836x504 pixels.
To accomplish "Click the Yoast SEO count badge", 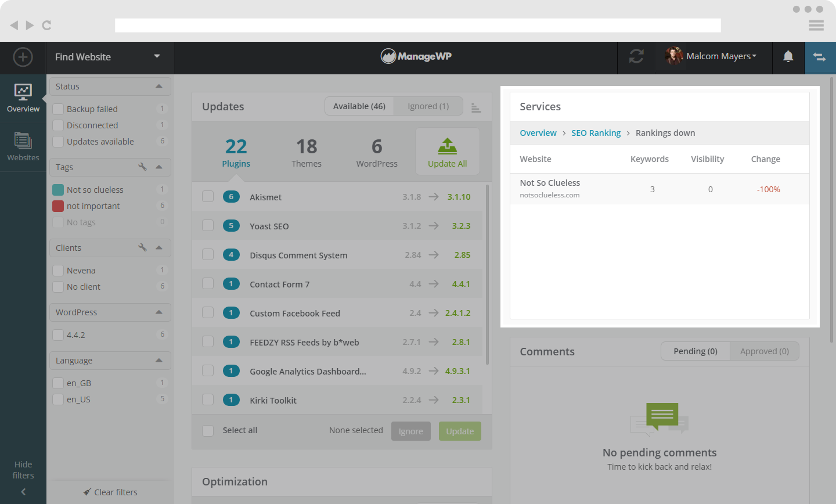I will (231, 225).
